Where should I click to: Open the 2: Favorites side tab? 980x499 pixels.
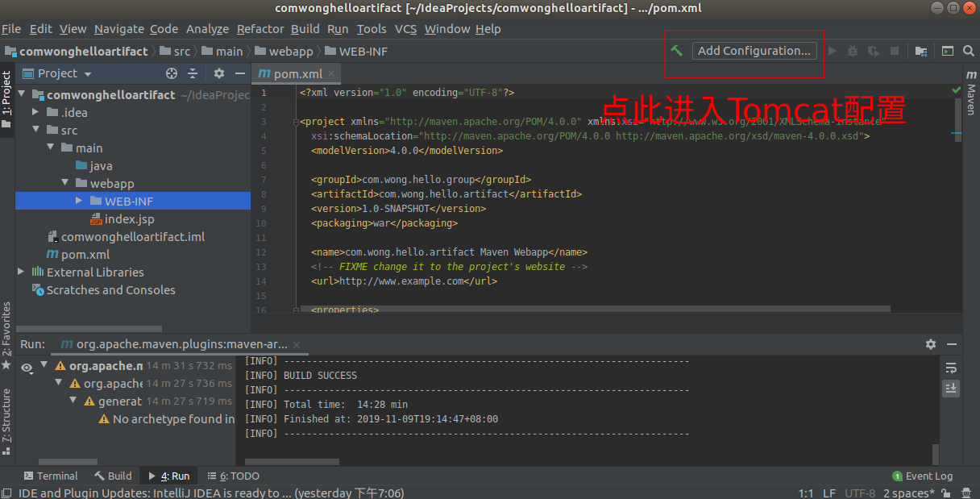pyautogui.click(x=6, y=335)
